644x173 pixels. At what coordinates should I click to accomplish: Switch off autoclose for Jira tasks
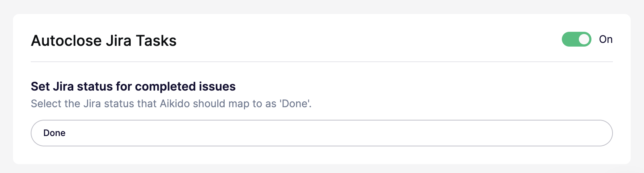576,39
